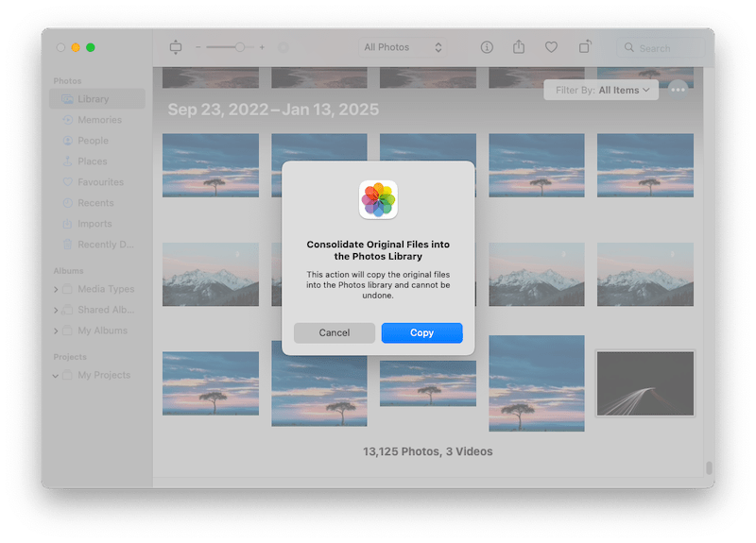Click the Copy button in dialog

click(421, 332)
